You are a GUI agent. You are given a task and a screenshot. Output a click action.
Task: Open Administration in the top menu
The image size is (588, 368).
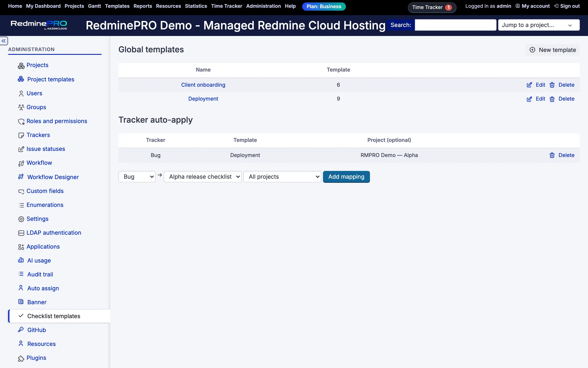pyautogui.click(x=263, y=6)
